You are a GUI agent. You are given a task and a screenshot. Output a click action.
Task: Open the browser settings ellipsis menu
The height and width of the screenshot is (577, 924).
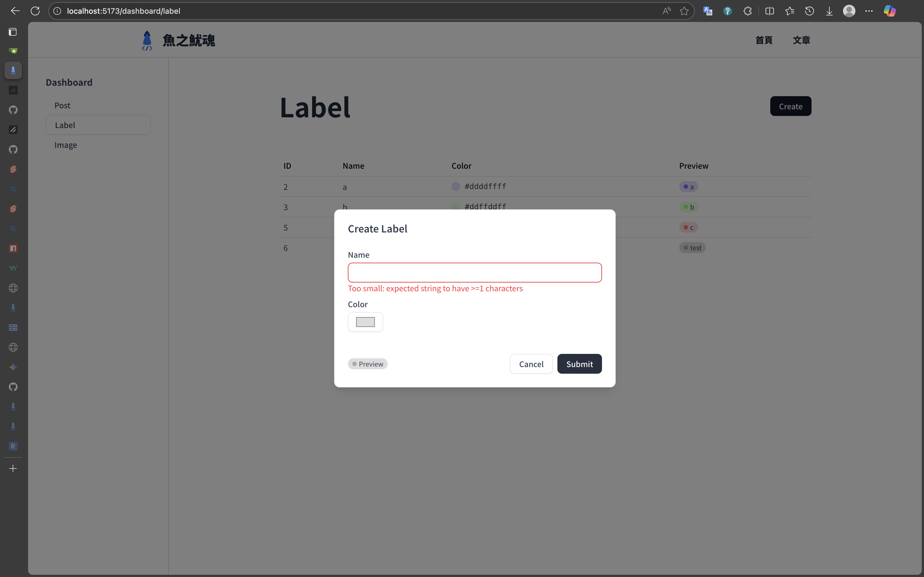click(x=869, y=11)
